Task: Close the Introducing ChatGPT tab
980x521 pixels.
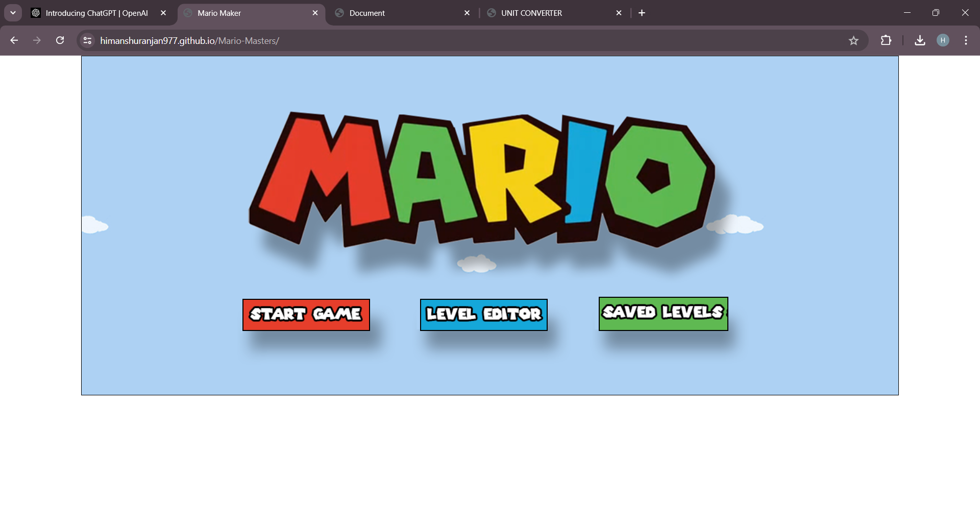Action: pos(163,13)
